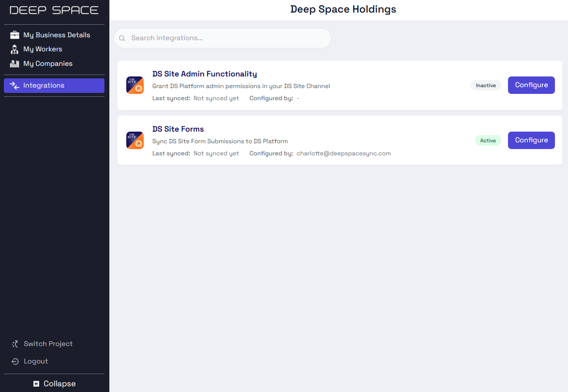Click 'Sync DS Site Form Submissions' description
The width and height of the screenshot is (568, 392).
tap(220, 141)
